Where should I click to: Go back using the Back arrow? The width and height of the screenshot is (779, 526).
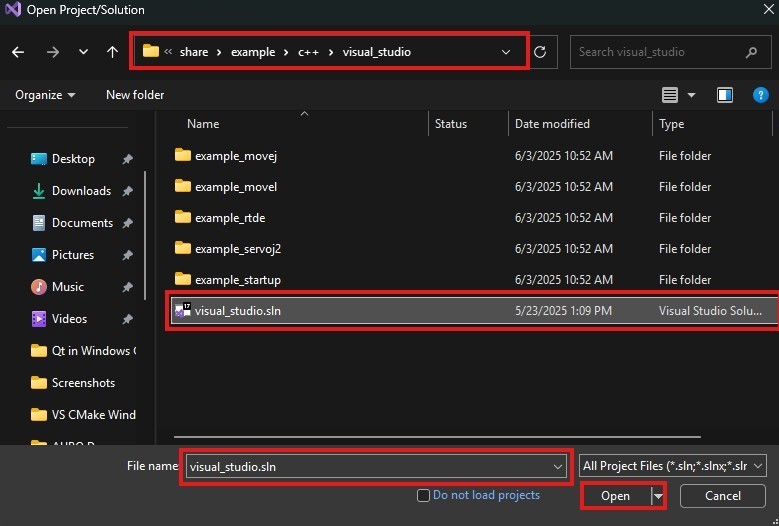pyautogui.click(x=18, y=52)
